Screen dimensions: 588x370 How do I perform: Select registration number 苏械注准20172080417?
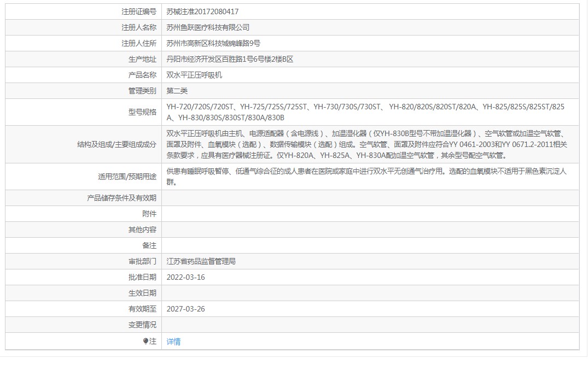coord(202,11)
